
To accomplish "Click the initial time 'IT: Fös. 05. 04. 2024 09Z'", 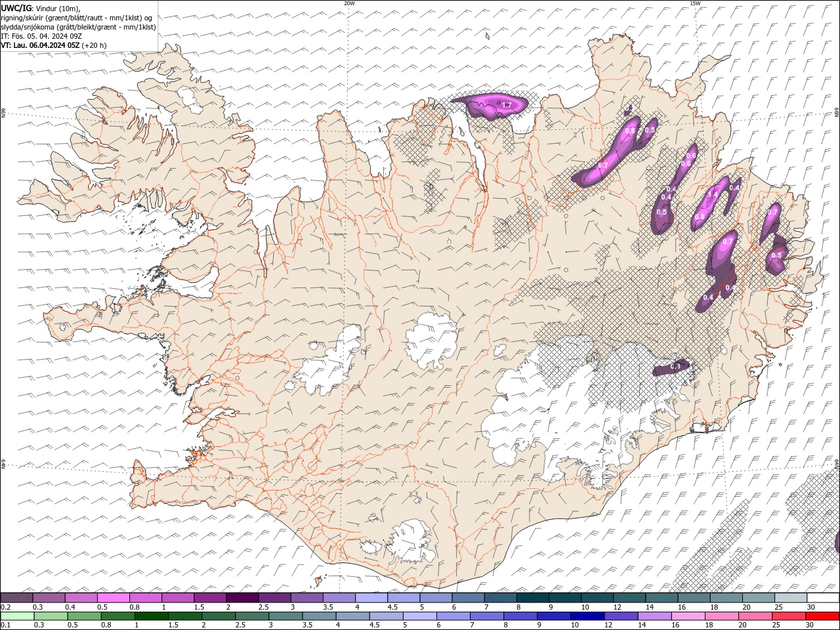I will (x=41, y=36).
